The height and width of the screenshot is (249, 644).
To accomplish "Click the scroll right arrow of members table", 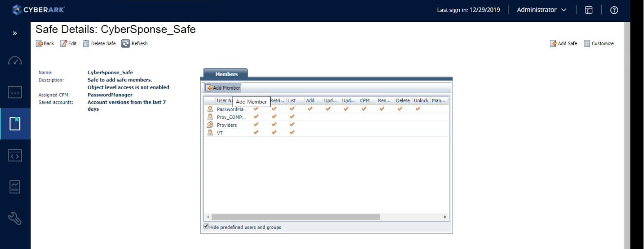I will point(445,217).
